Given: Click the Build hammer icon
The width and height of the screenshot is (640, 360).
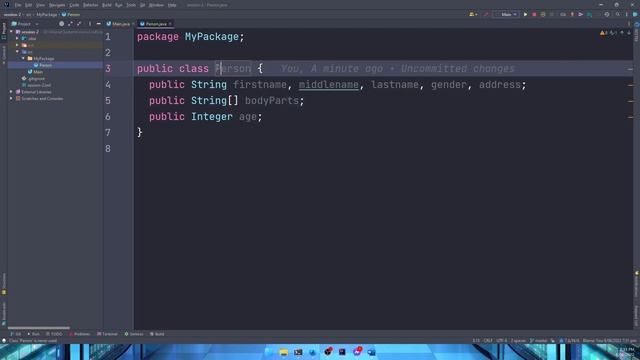Looking at the screenshot, I should (485, 14).
